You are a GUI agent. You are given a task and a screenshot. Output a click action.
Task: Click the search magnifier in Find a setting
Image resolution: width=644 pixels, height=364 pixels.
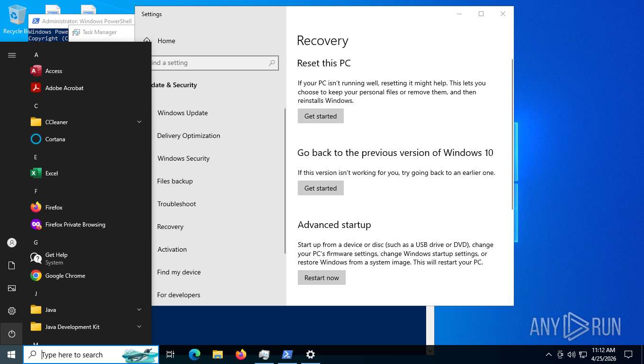coord(272,63)
